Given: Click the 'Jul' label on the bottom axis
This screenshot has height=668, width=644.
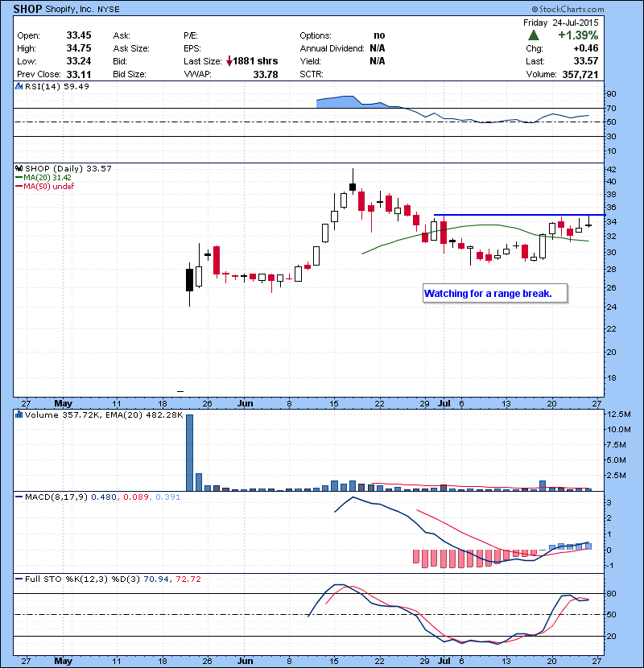Looking at the screenshot, I should [x=444, y=661].
